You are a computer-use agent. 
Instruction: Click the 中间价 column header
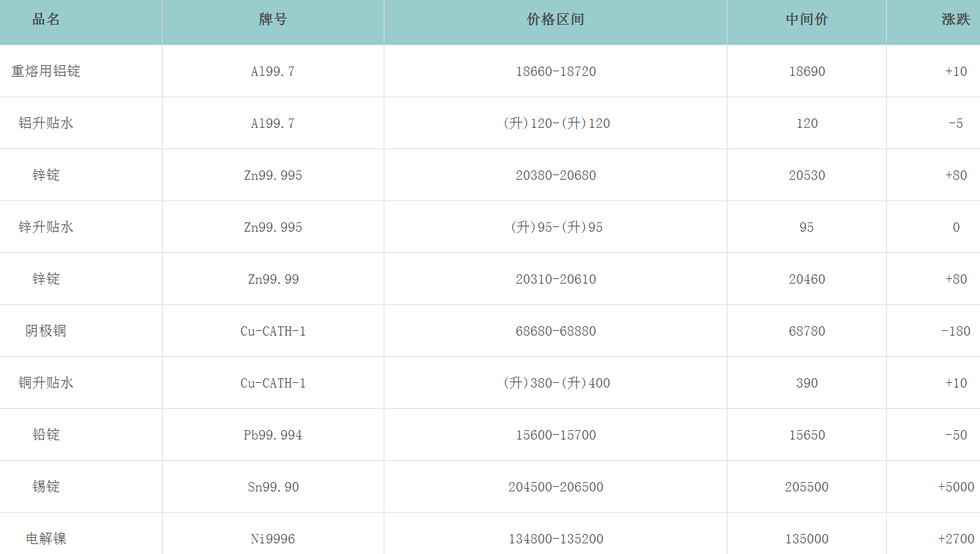(x=806, y=20)
